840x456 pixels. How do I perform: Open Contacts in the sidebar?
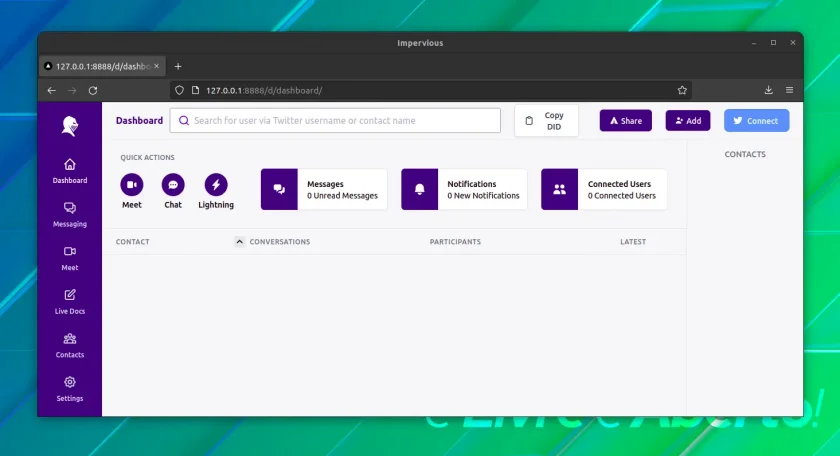(70, 346)
